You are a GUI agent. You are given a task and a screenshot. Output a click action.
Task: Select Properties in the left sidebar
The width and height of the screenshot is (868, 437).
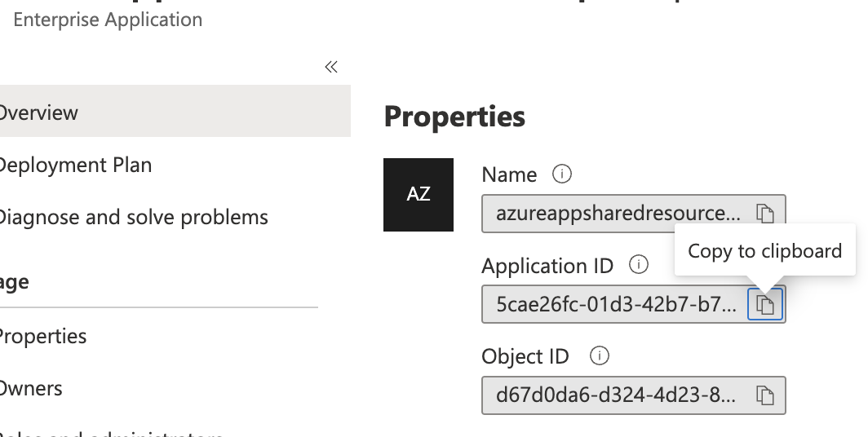pos(42,336)
